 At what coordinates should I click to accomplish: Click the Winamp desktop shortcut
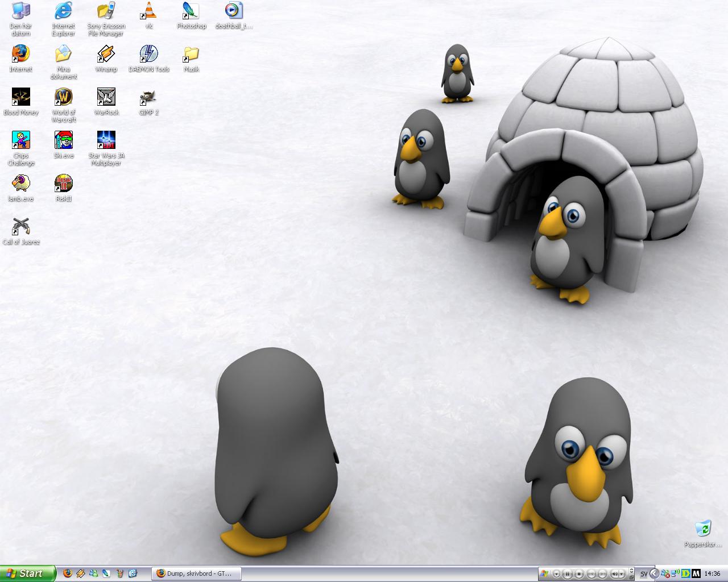[106, 59]
